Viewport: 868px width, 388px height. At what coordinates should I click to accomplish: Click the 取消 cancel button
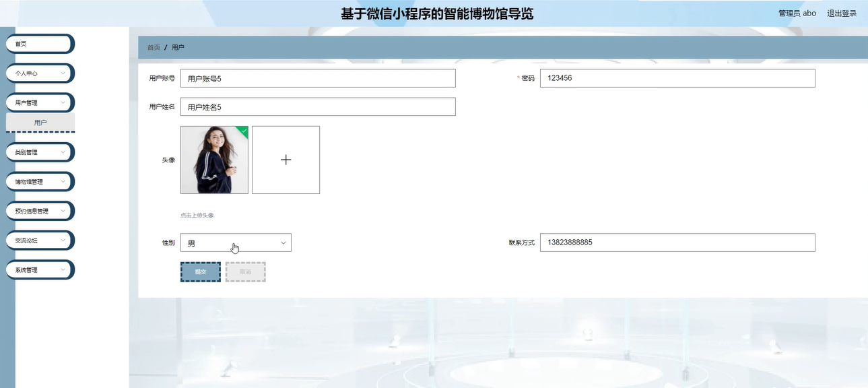246,271
